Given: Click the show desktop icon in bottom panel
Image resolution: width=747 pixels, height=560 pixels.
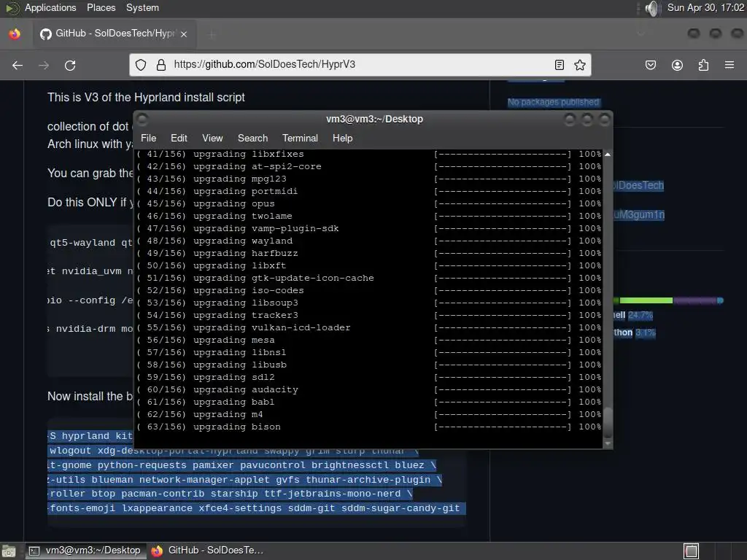Looking at the screenshot, I should [x=8, y=551].
